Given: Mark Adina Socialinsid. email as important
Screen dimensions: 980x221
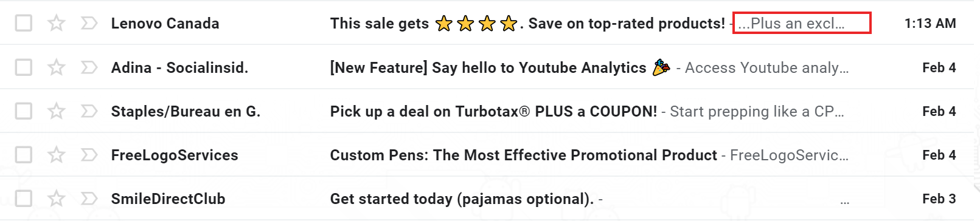Looking at the screenshot, I should pyautogui.click(x=89, y=67).
